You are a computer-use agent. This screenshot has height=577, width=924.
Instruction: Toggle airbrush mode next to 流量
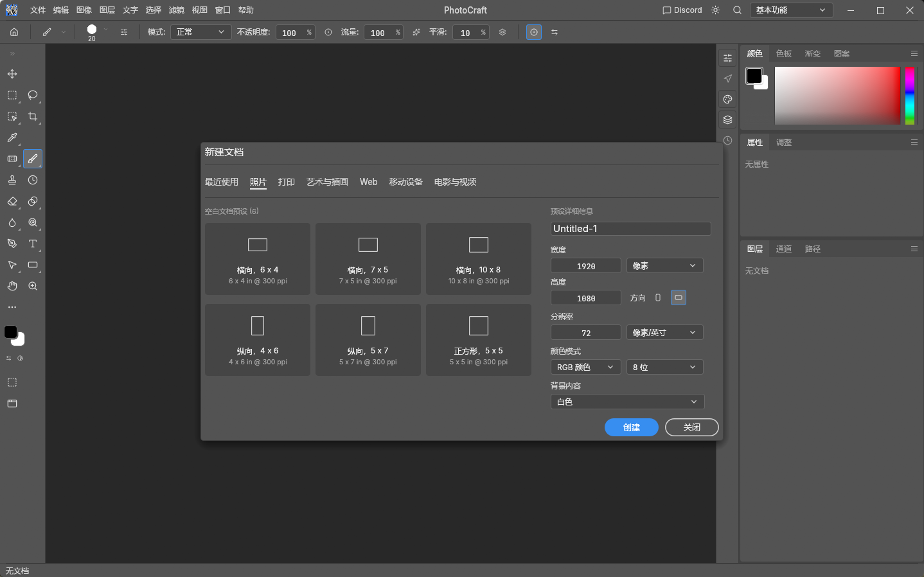[x=416, y=32]
